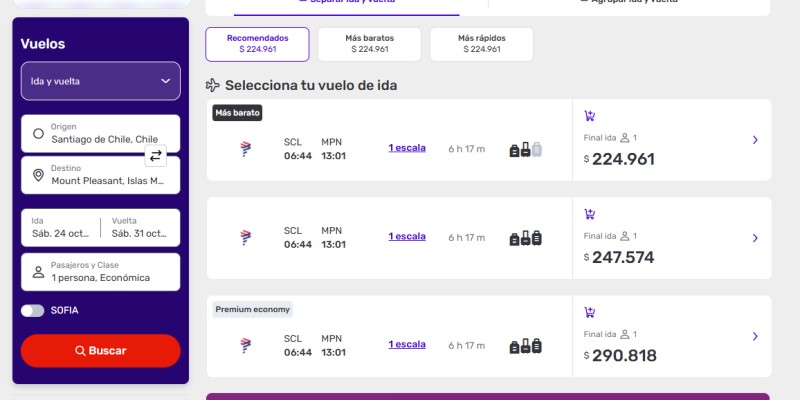800x400 pixels.
Task: Expand the $ 224.961 flight with chevron
Action: tap(755, 140)
